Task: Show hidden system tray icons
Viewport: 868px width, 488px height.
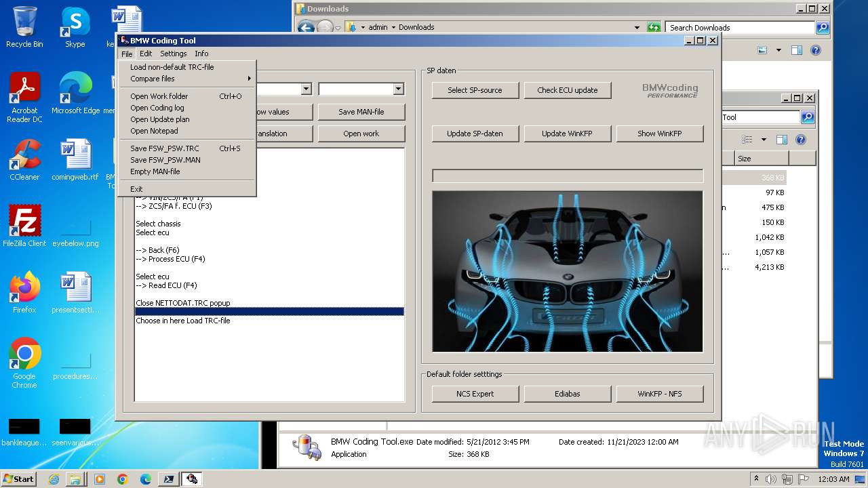Action: pyautogui.click(x=756, y=479)
